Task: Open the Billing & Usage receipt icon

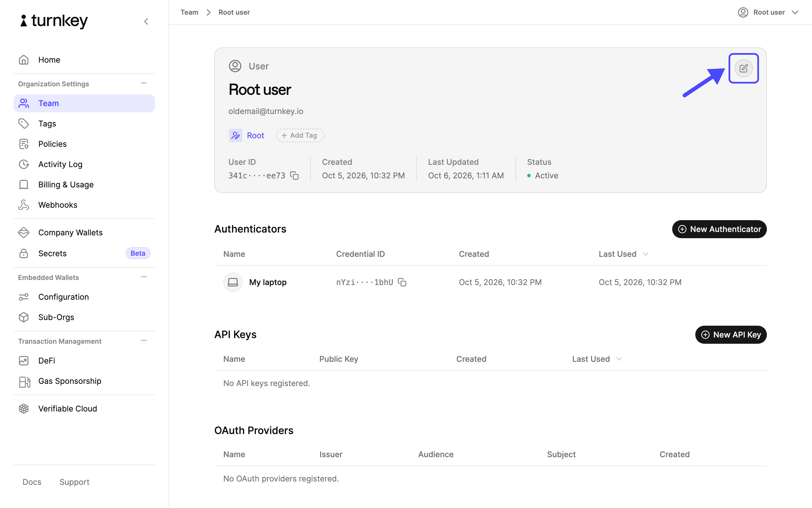Action: [x=23, y=185]
